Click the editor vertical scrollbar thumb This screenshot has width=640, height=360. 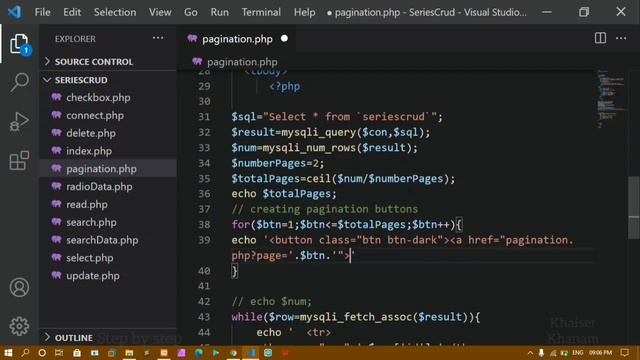click(634, 207)
